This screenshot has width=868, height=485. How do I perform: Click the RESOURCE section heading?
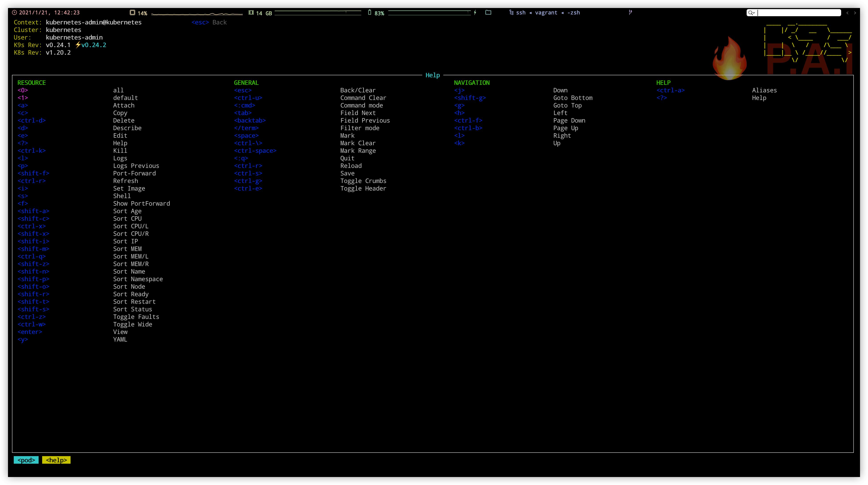[32, 83]
